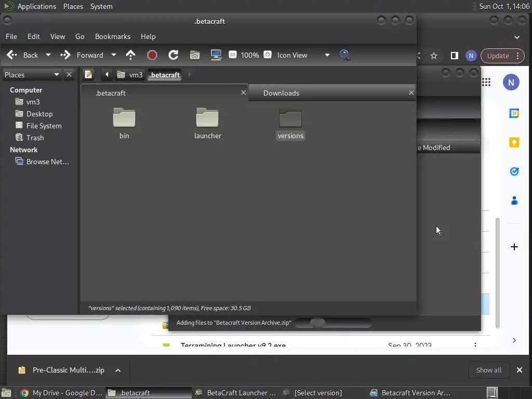Toggle the text-based location bar

pos(88,74)
